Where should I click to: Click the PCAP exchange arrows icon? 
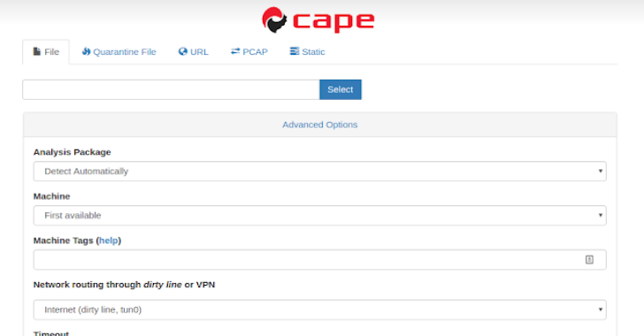(x=235, y=51)
